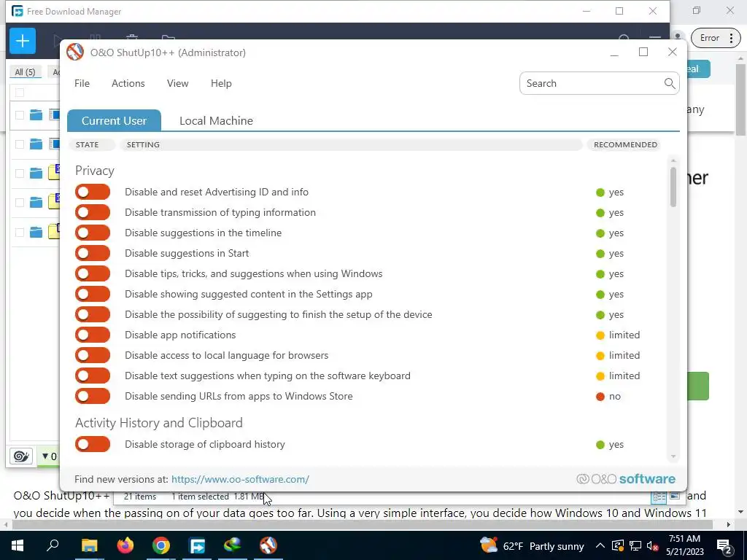Image resolution: width=747 pixels, height=560 pixels.
Task: Open Firefox from the taskbar
Action: [x=125, y=545]
